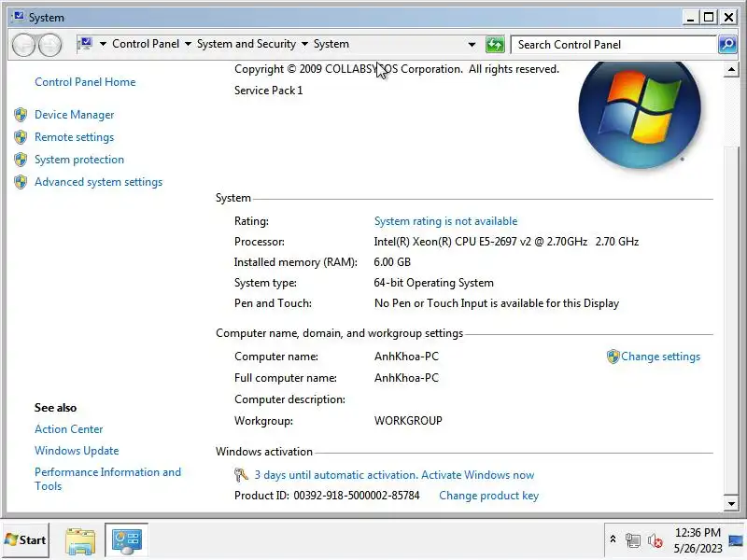
Task: Click the Show desktop icon at tray end
Action: (x=736, y=540)
